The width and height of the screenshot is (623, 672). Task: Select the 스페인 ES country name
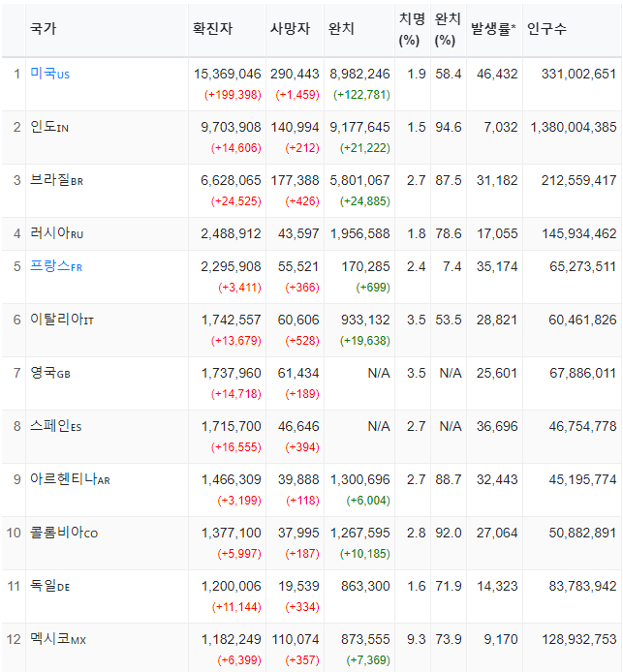[56, 426]
